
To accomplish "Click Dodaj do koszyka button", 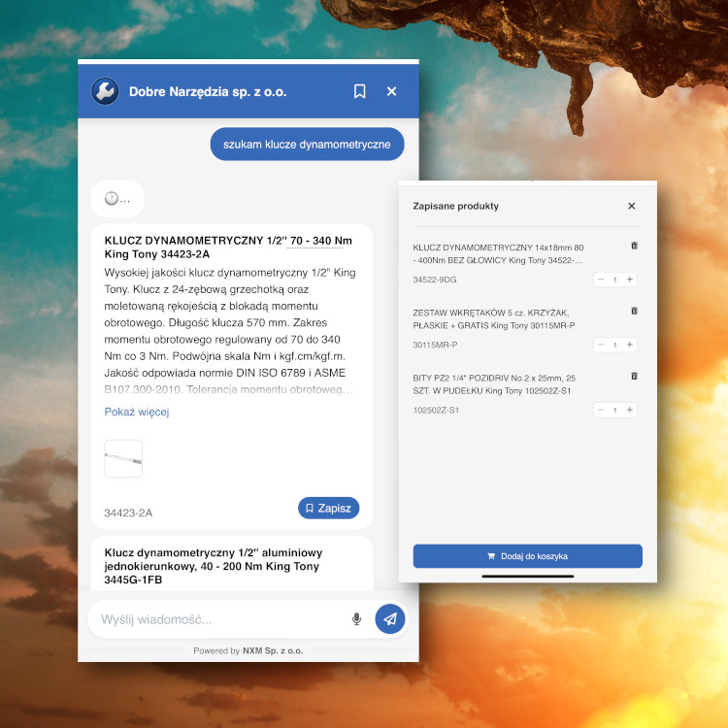I will (x=527, y=556).
